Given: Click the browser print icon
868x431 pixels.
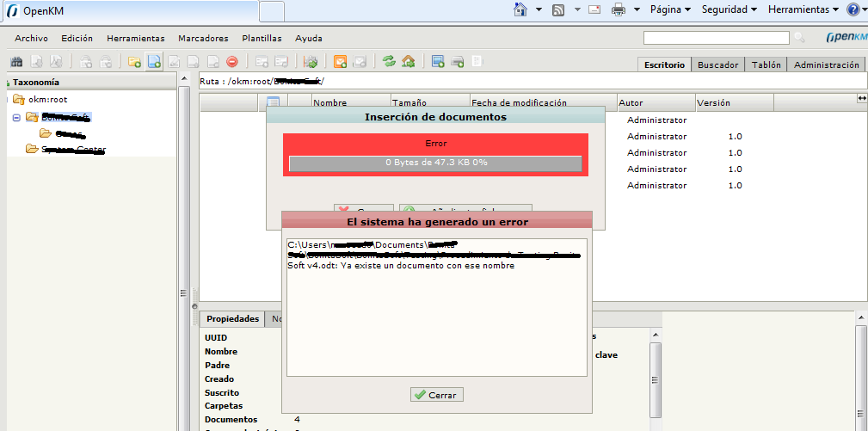Looking at the screenshot, I should (x=619, y=9).
